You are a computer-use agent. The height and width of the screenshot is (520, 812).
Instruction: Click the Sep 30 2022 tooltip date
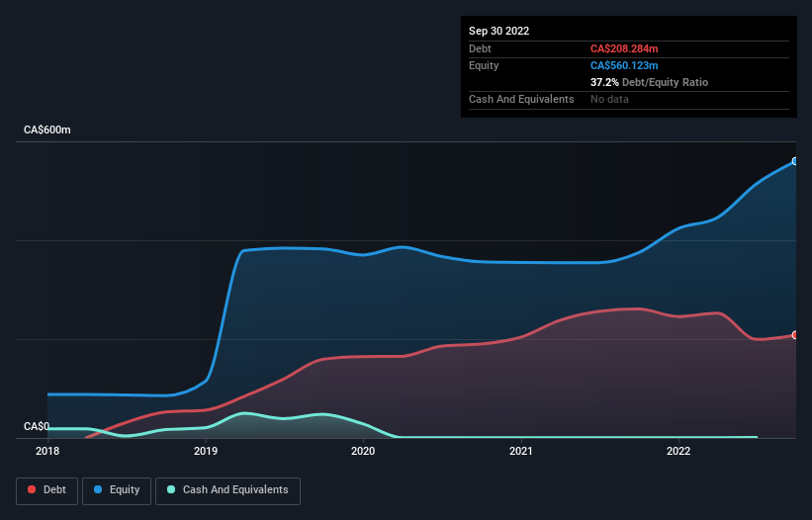[x=498, y=31]
